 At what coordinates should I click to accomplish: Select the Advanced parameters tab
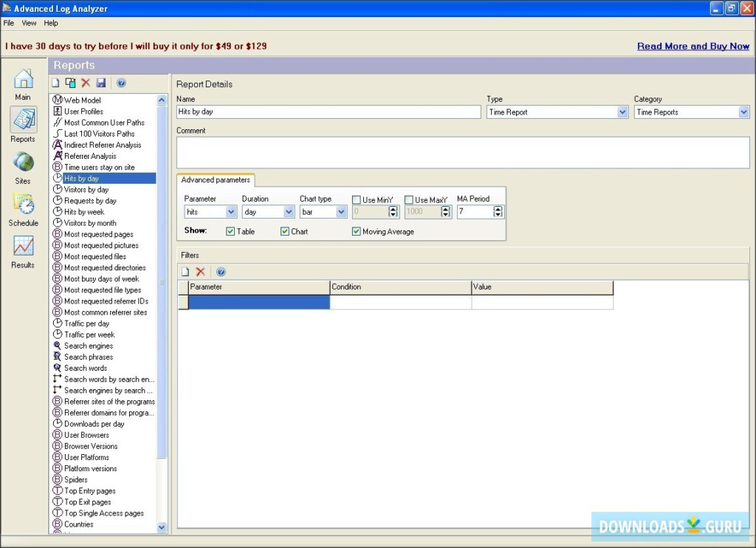click(216, 180)
